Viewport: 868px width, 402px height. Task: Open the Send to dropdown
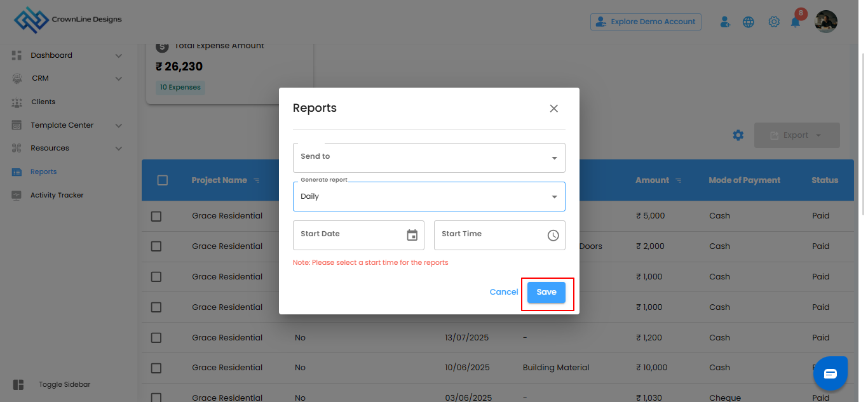(429, 157)
